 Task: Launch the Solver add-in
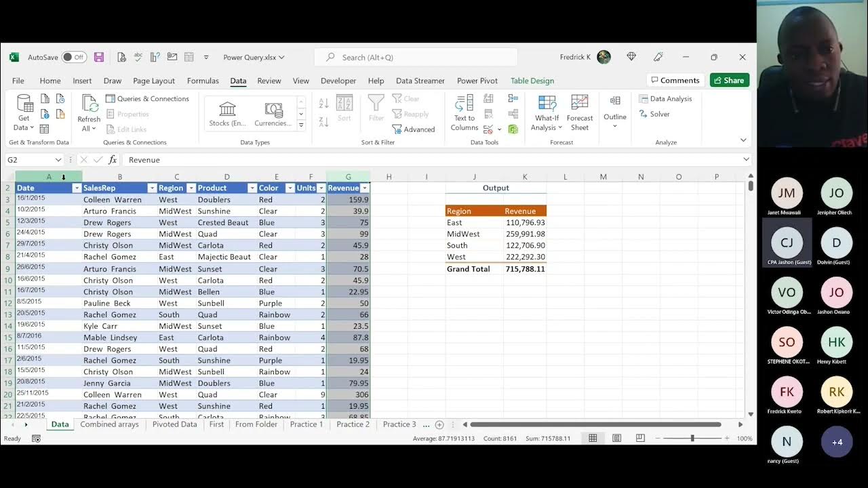[654, 114]
